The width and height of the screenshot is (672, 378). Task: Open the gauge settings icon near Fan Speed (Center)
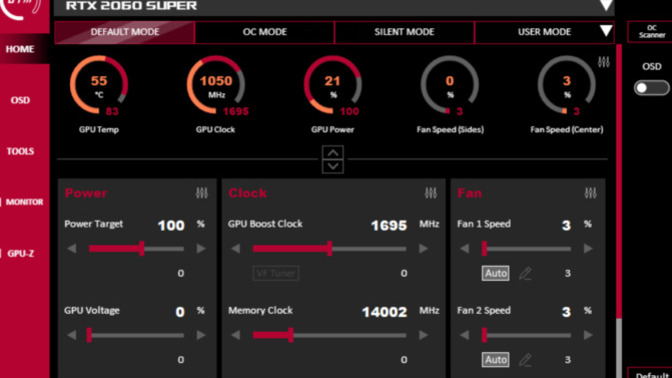tap(603, 62)
